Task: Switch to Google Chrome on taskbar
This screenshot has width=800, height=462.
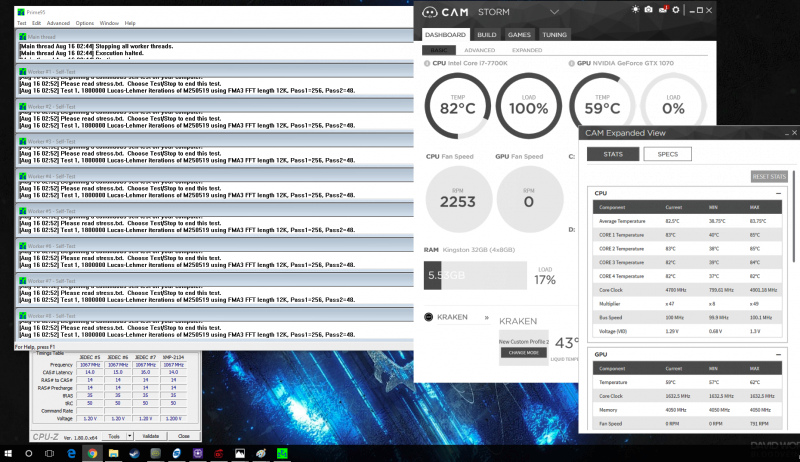Action: tap(92, 453)
